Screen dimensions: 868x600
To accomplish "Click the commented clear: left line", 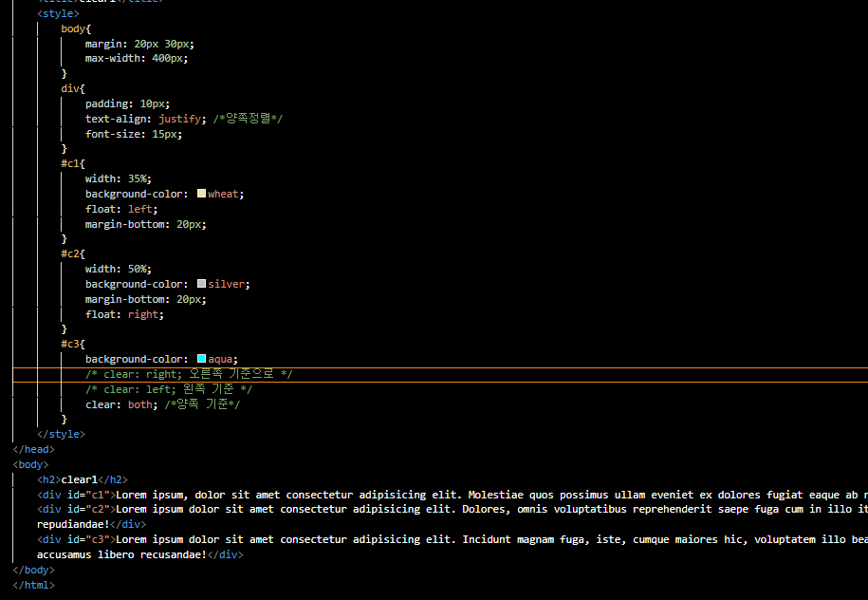I will 169,389.
